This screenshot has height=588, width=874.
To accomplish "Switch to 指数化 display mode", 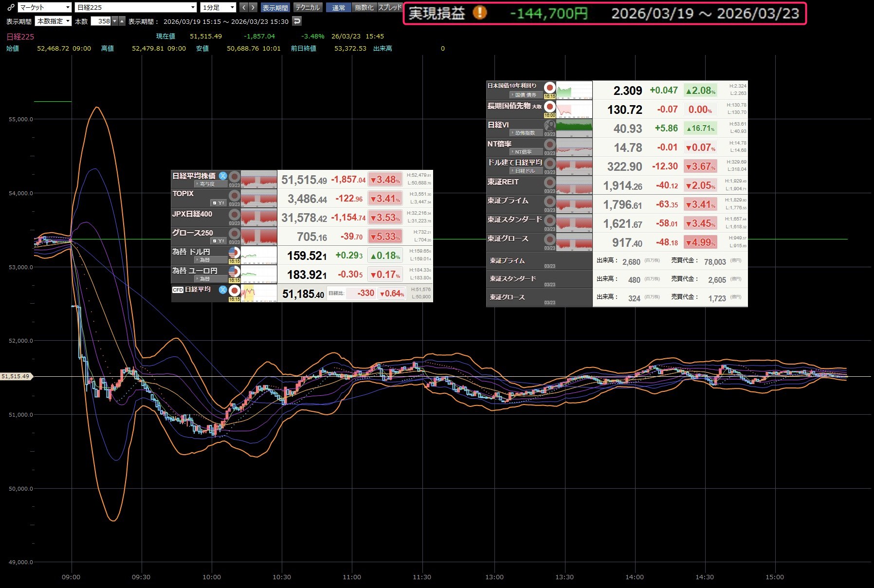I will [364, 7].
